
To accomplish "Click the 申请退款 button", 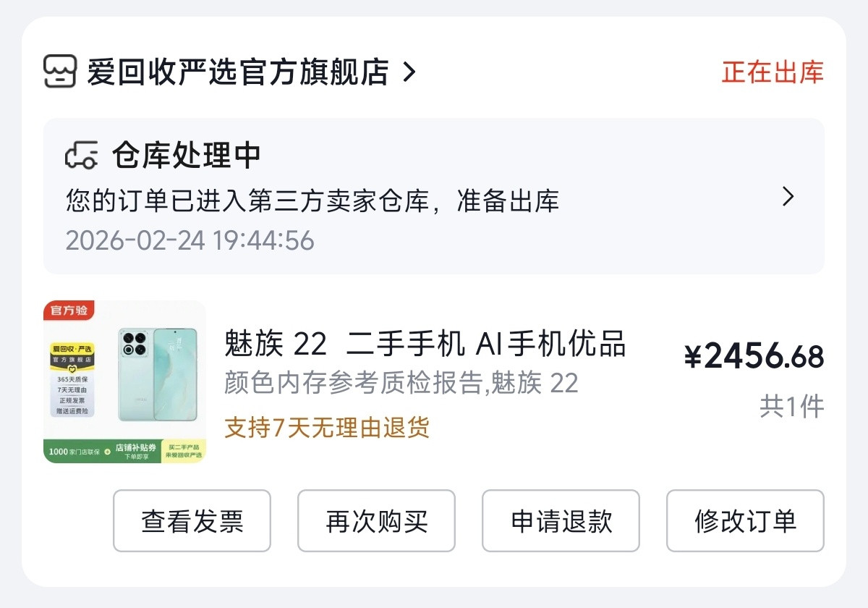I will [x=561, y=520].
